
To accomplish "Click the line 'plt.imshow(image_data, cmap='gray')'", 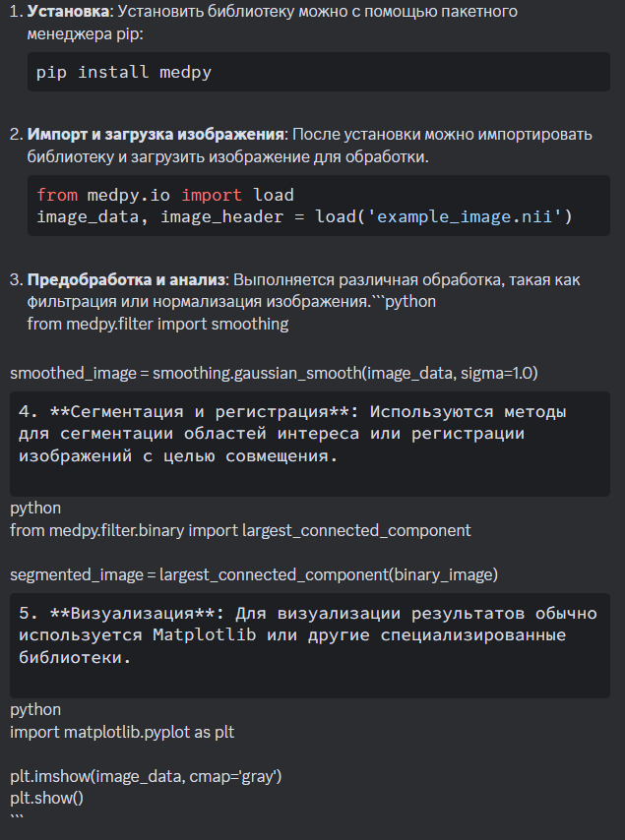I will pyautogui.click(x=146, y=776).
